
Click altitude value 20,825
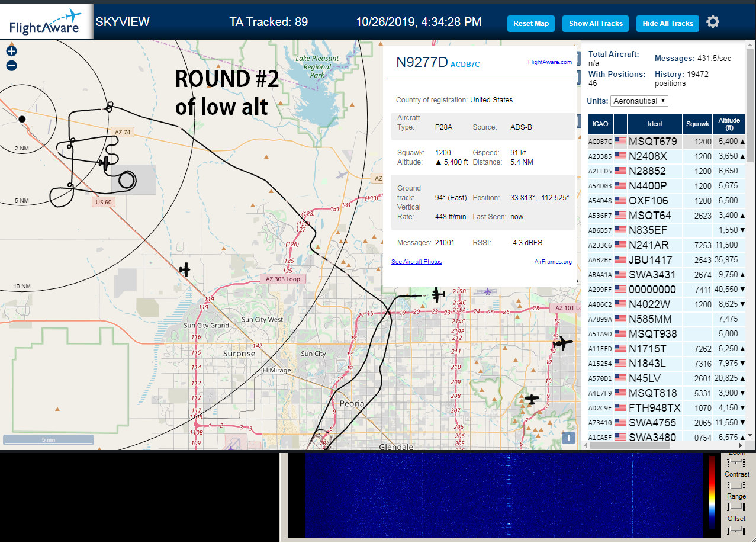click(725, 378)
